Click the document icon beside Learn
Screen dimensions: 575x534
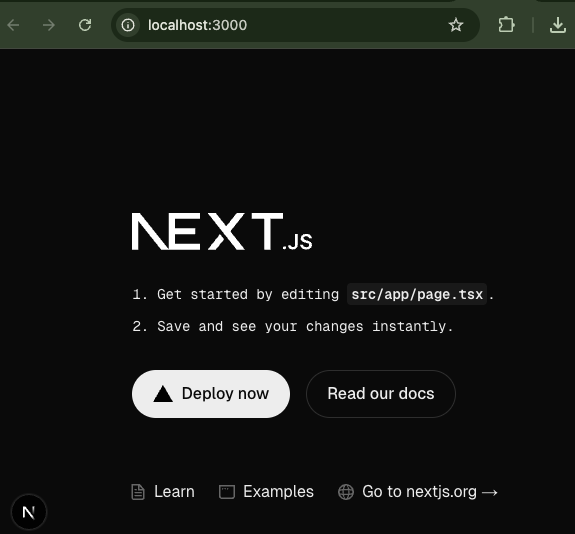click(x=138, y=492)
